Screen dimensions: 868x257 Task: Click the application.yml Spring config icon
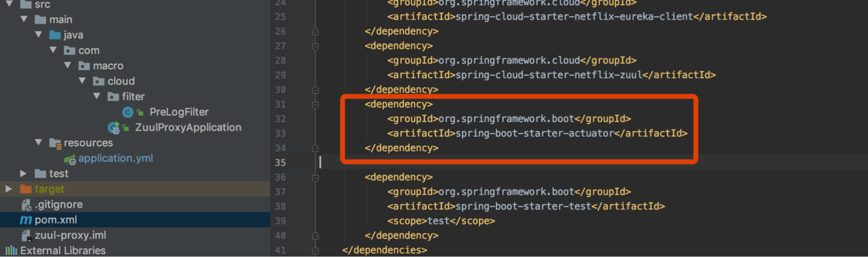click(70, 159)
